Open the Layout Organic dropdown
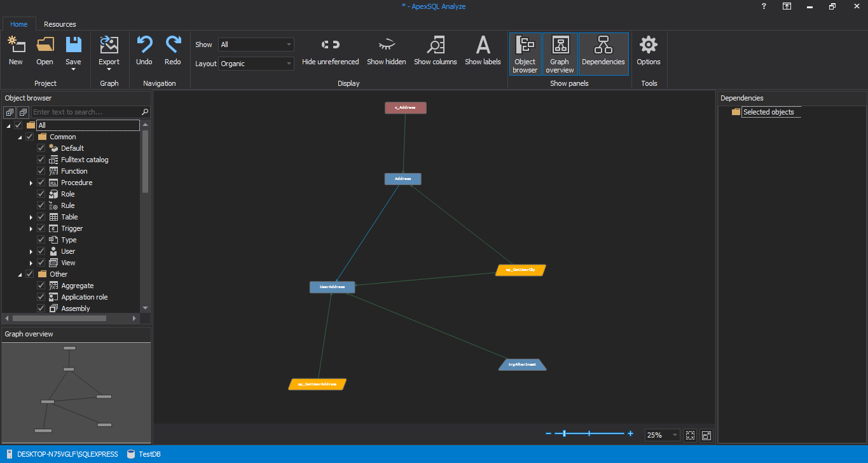Image resolution: width=868 pixels, height=463 pixels. [256, 64]
